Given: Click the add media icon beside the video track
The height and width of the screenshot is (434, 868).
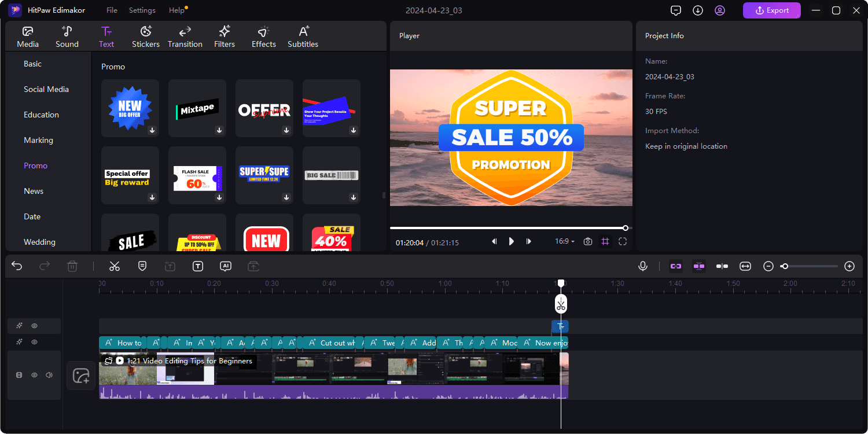Looking at the screenshot, I should 81,376.
